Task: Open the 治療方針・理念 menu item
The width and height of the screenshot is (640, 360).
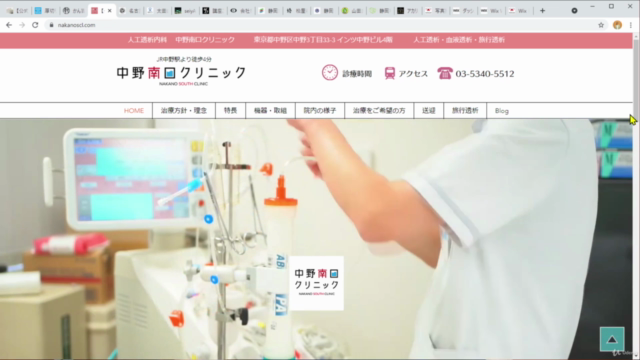Action: 184,111
